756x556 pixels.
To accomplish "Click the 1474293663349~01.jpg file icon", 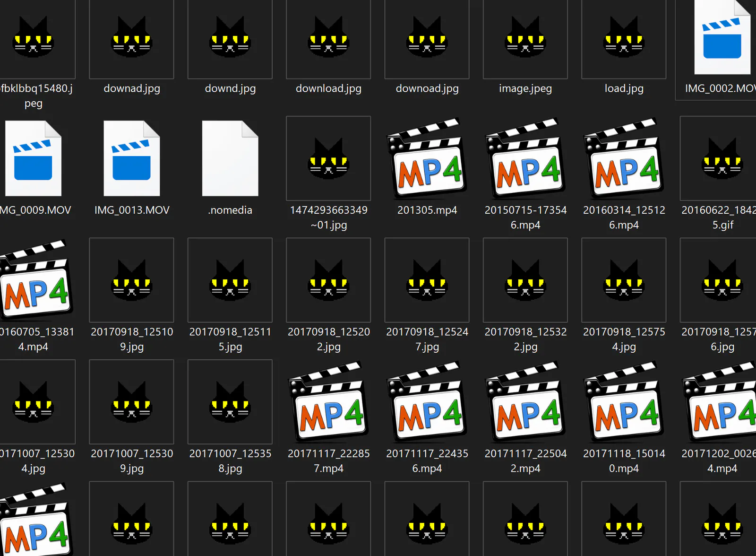I will tap(328, 158).
